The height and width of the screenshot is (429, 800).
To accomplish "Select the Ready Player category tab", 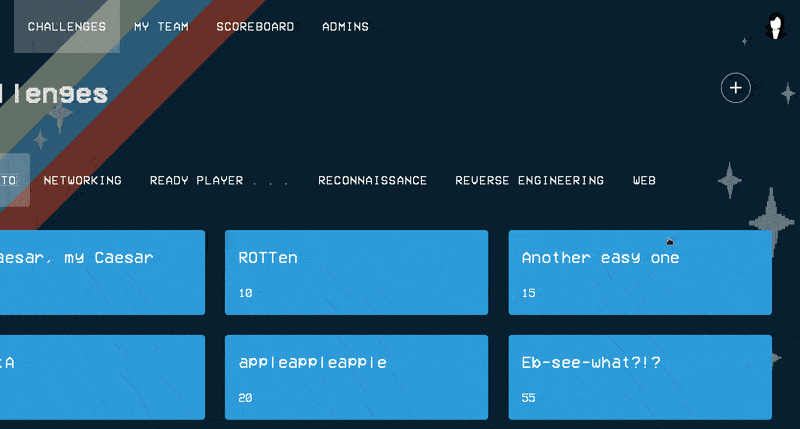I will tap(219, 180).
